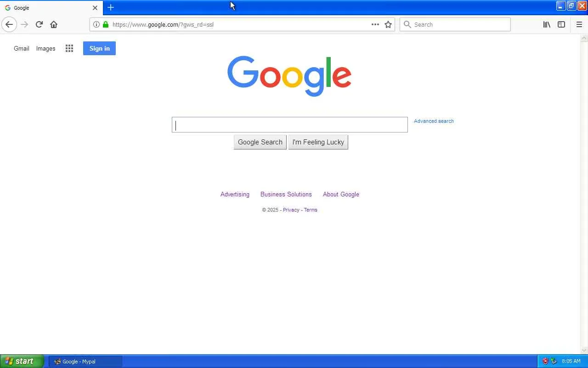588x368 pixels.
Task: Open the browser home page
Action: point(54,24)
